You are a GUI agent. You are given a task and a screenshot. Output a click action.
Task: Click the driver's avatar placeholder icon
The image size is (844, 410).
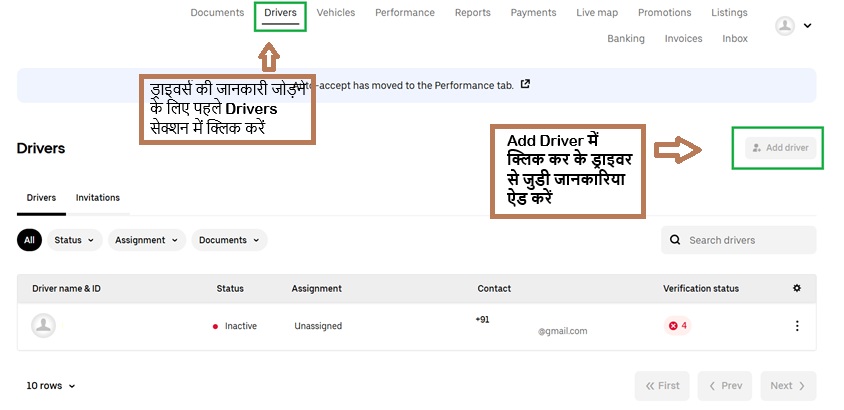[x=43, y=326]
